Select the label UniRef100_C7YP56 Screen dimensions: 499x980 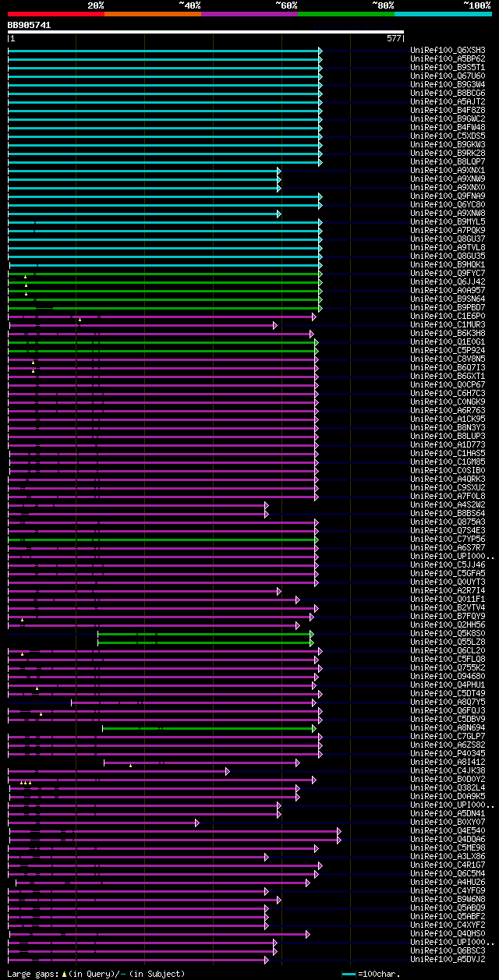(x=448, y=539)
